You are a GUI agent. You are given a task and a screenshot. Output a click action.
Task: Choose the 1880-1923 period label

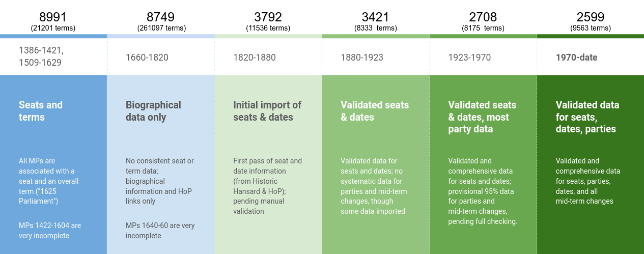point(362,58)
